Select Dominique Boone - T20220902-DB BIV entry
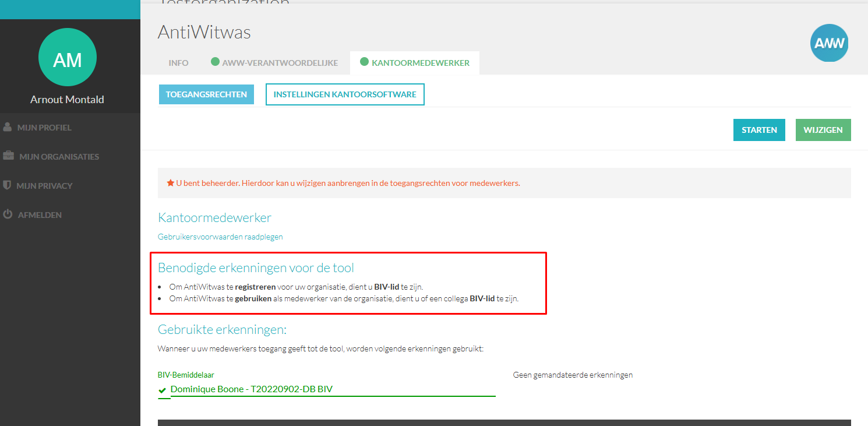 (252, 389)
